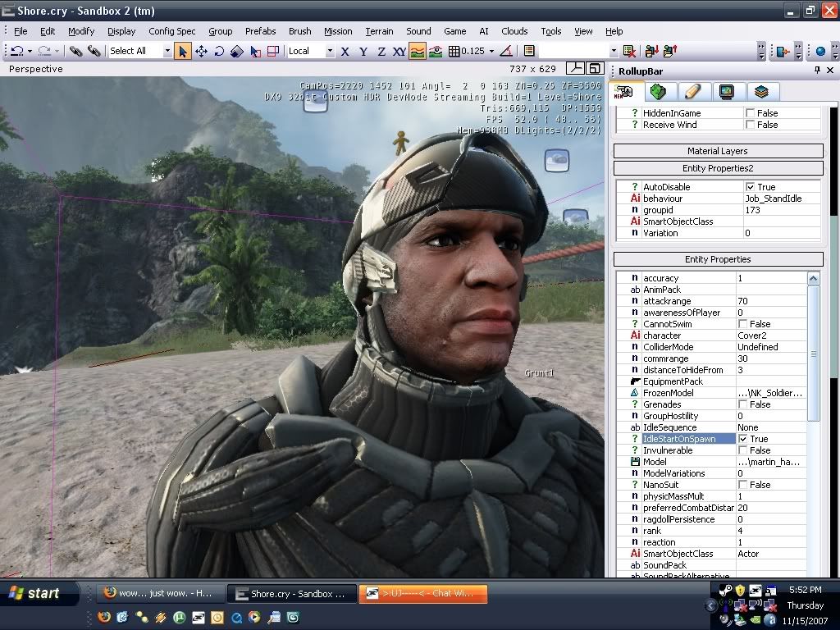Image resolution: width=840 pixels, height=630 pixels.
Task: Click the viewport layout icon beside 737 x 629
Action: (575, 69)
